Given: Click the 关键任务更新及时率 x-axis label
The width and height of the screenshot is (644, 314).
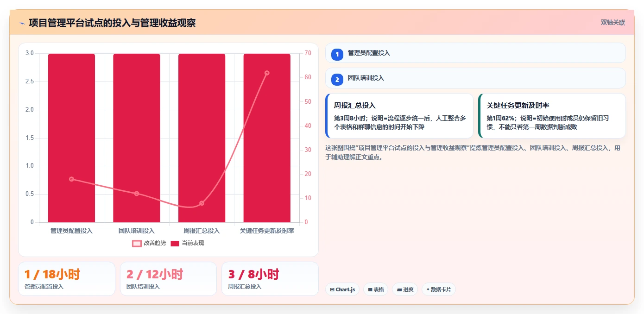Looking at the screenshot, I should pyautogui.click(x=267, y=231).
